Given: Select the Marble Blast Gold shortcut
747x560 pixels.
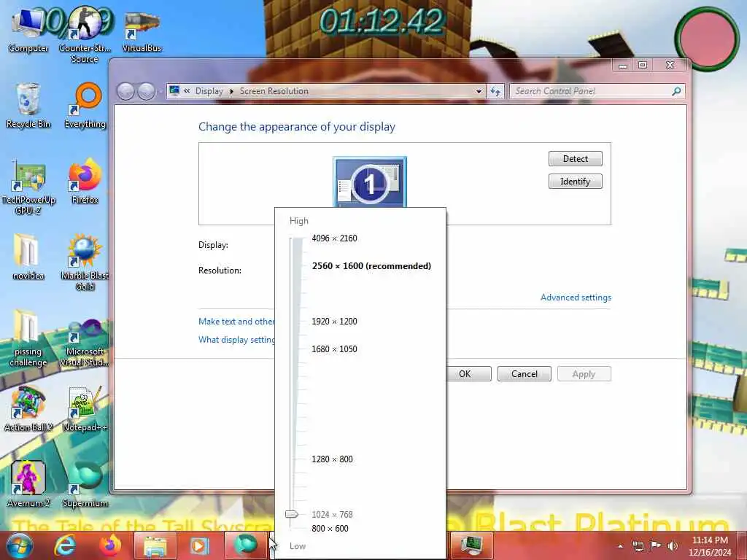Looking at the screenshot, I should coord(85,262).
